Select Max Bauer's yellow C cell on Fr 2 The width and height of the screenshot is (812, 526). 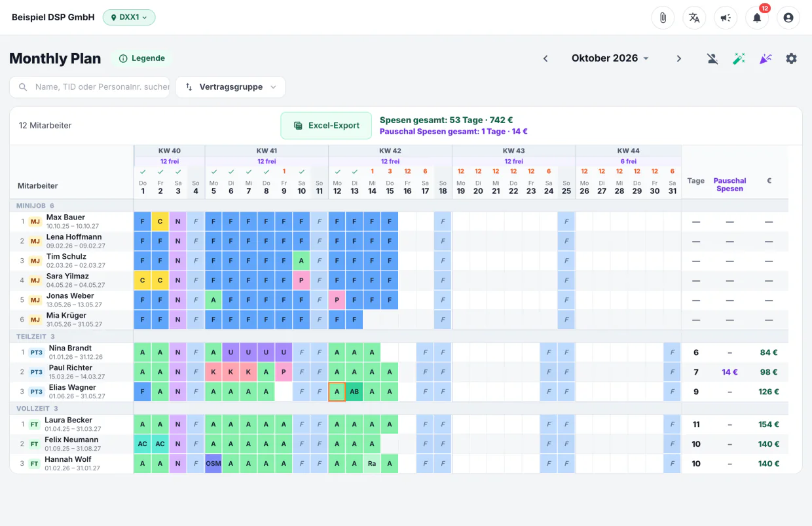[x=160, y=221]
